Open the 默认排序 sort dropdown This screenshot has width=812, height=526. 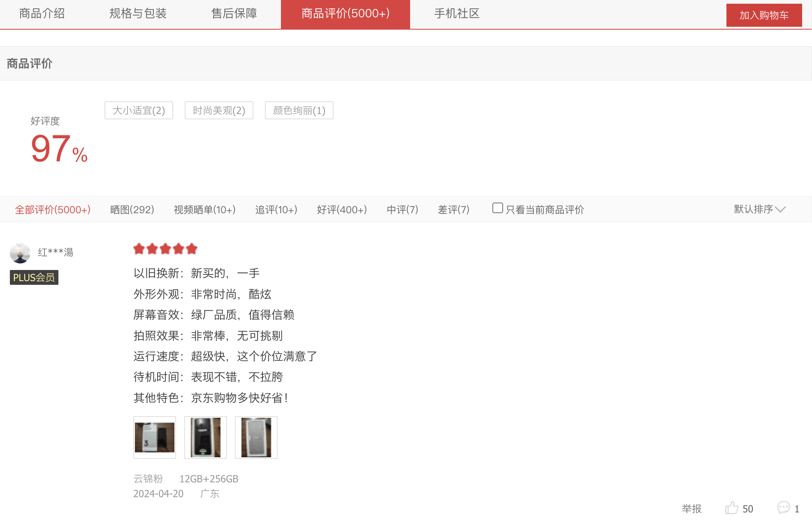(753, 209)
